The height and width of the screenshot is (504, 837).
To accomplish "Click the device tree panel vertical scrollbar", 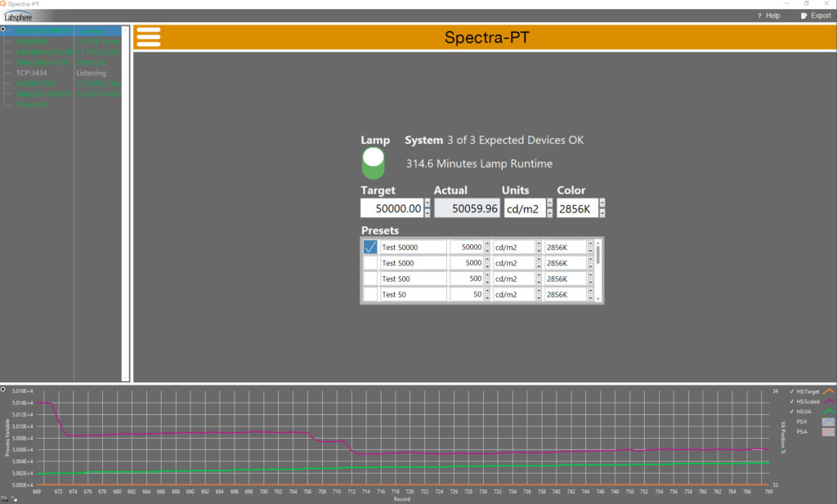I will click(x=125, y=203).
